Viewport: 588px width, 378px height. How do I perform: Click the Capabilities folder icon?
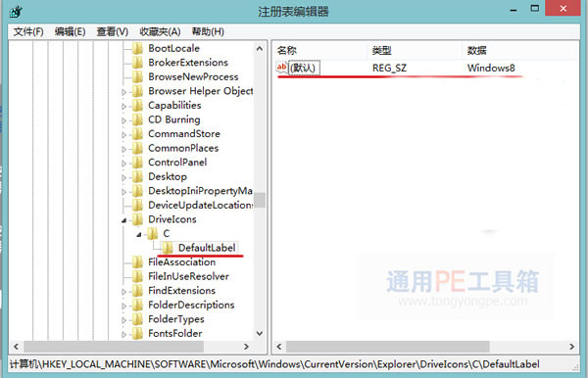pos(137,105)
